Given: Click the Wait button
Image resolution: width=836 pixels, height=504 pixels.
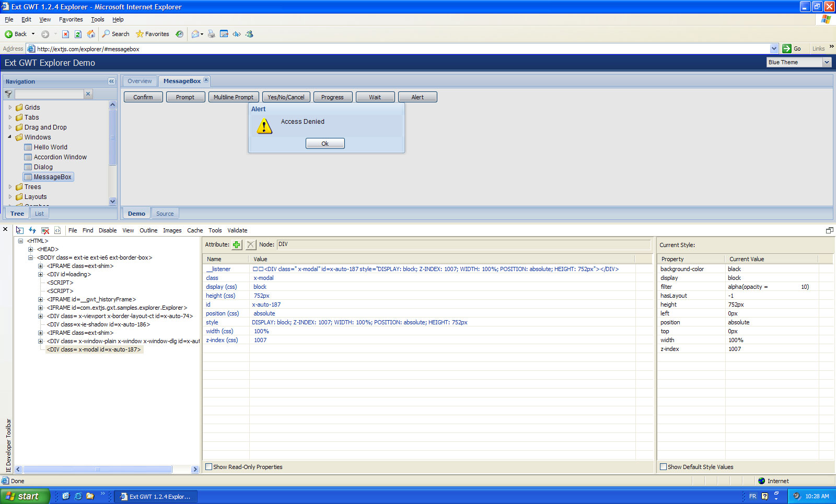Looking at the screenshot, I should 375,97.
